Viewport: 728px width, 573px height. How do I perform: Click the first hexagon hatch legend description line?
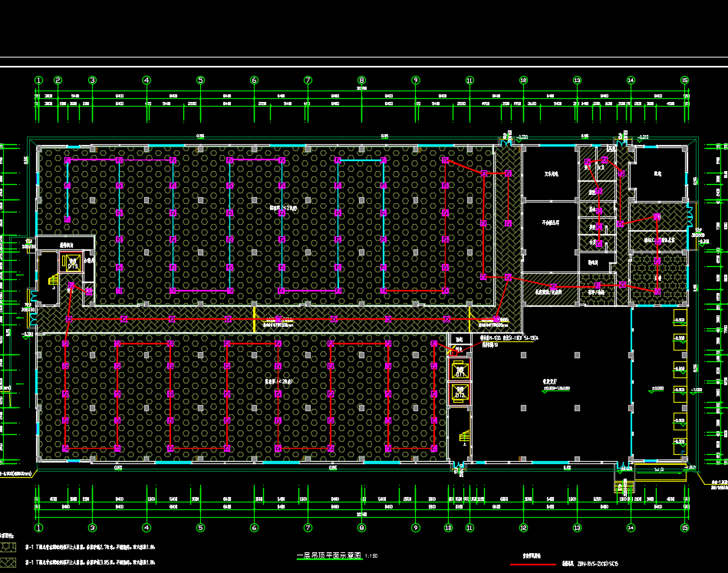point(90,548)
